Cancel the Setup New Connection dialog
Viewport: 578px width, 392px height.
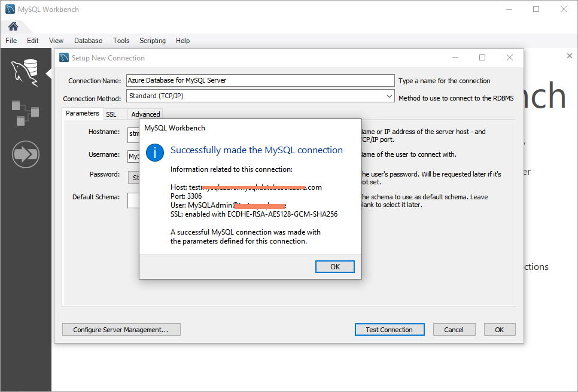[454, 330]
